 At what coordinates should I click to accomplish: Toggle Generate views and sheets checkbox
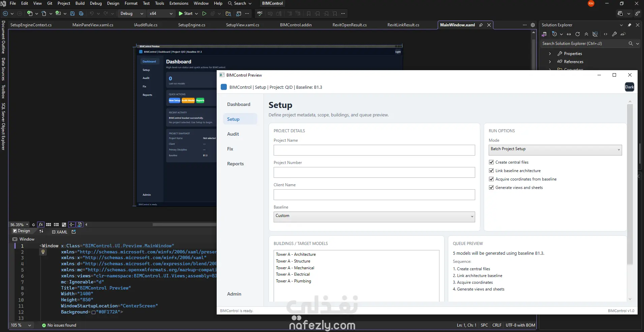pyautogui.click(x=491, y=188)
